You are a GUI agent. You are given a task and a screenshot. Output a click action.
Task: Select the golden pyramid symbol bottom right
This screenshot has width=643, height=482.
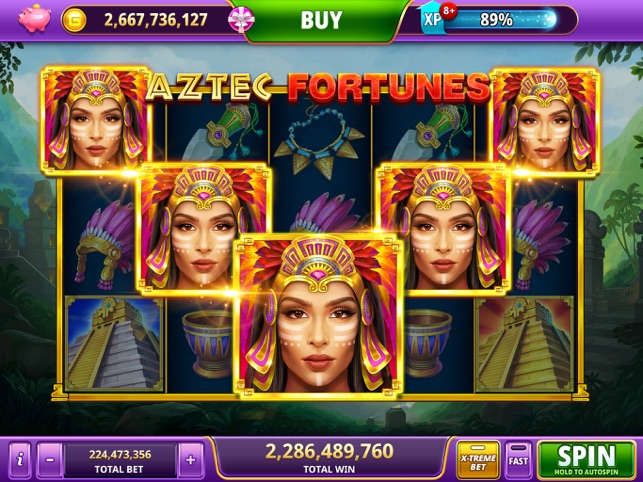click(x=524, y=344)
